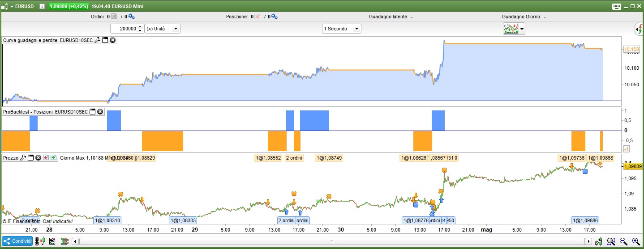
Task: Increase the quantity with the up stepper
Action: (x=141, y=27)
